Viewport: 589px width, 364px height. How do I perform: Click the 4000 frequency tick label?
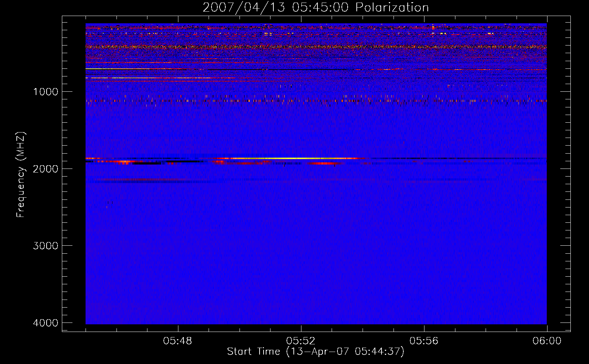(x=46, y=323)
